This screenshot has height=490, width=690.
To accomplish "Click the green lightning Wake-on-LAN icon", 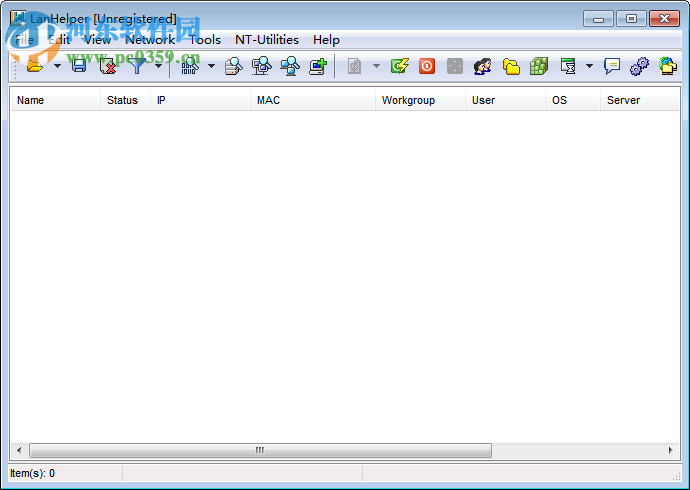I will (400, 66).
